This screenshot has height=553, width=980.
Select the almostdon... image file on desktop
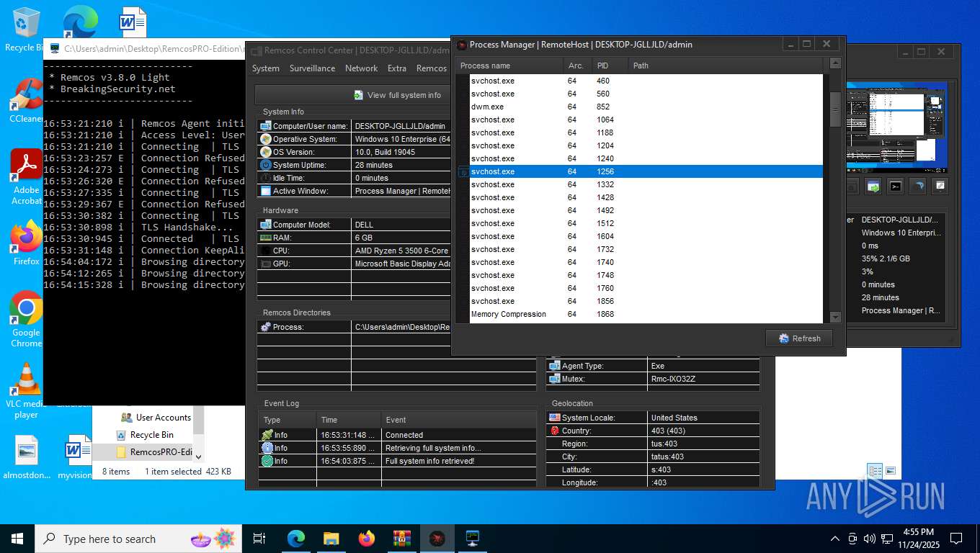pyautogui.click(x=26, y=458)
